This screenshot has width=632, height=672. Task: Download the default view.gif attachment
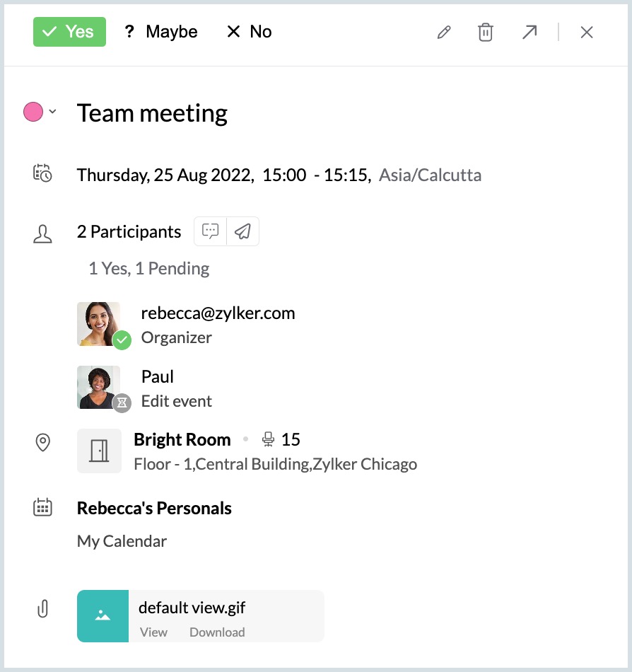point(217,632)
